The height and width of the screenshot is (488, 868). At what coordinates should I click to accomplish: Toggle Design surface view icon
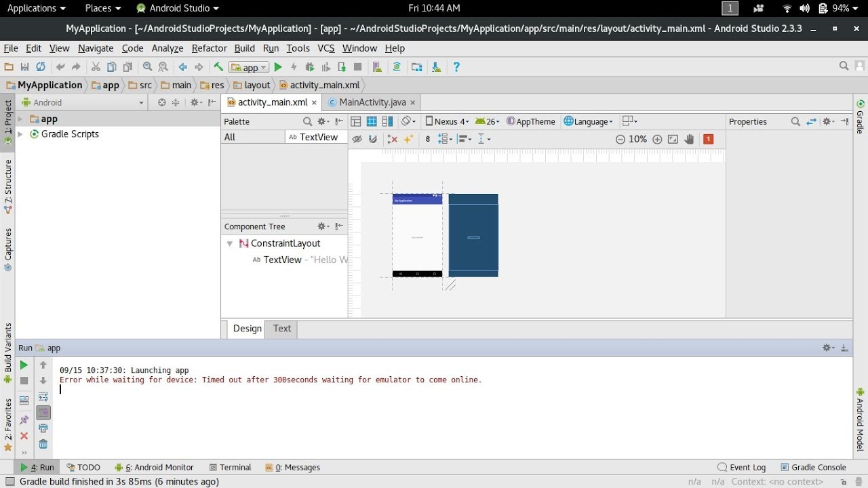tap(356, 121)
